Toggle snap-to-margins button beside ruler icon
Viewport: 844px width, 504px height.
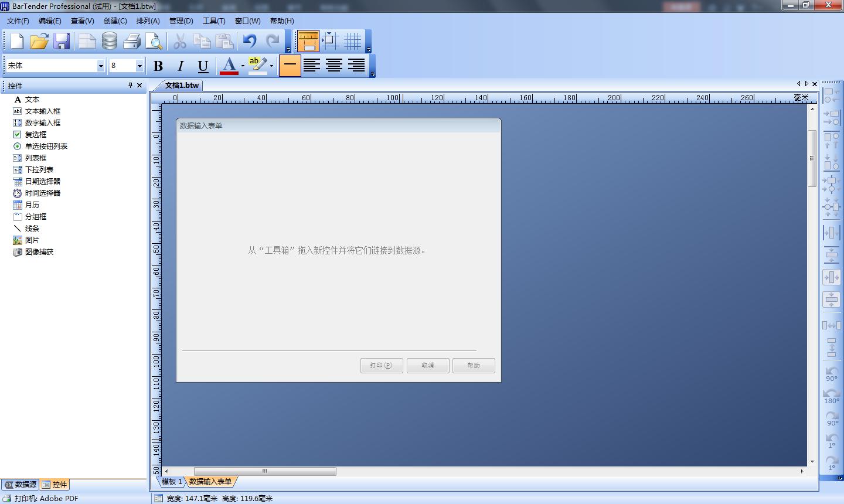[x=331, y=41]
